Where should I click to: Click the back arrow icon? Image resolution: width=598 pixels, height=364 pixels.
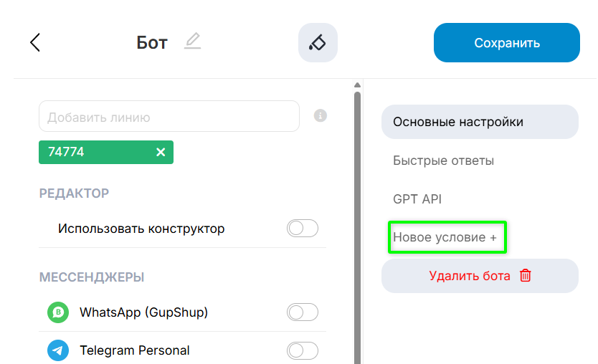34,43
